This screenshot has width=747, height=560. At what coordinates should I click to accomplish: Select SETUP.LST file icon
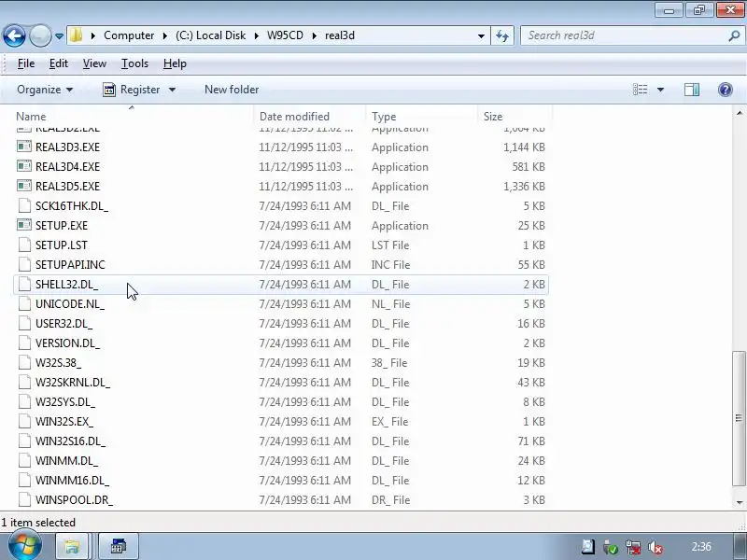click(24, 245)
